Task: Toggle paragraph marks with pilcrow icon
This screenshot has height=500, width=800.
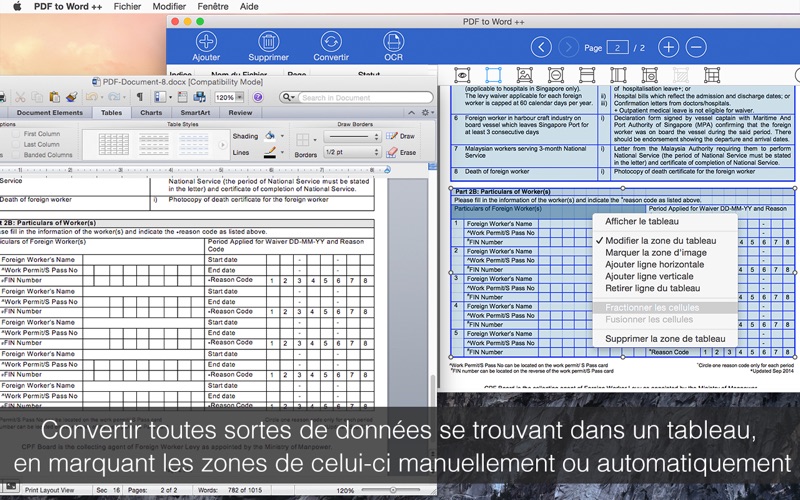Action: tap(139, 97)
